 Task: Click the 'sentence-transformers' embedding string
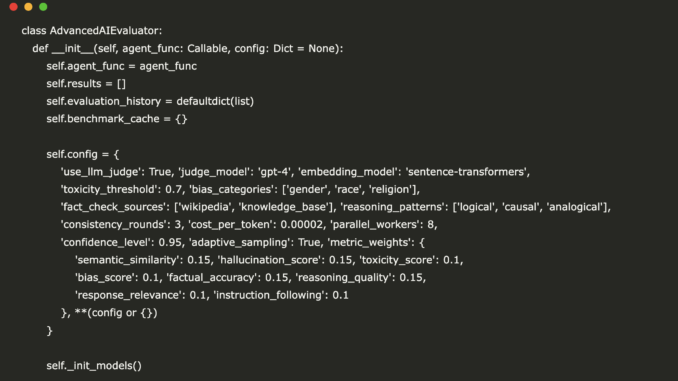(466, 172)
